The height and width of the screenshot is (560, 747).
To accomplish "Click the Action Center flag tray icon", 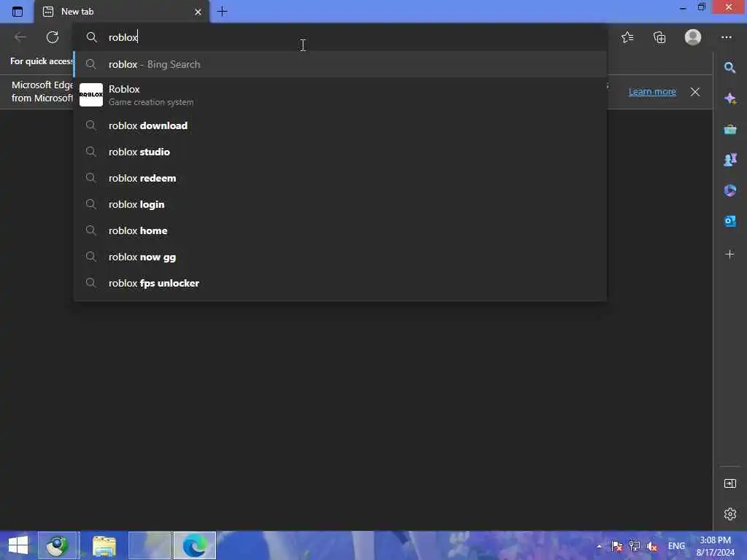I will point(617,546).
